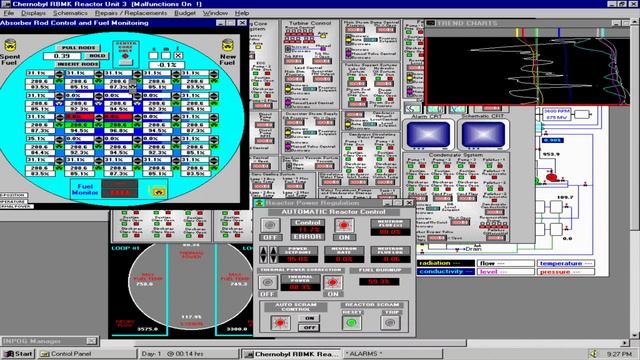Click the Condensate System Pump-3 green run light

coord(461,166)
